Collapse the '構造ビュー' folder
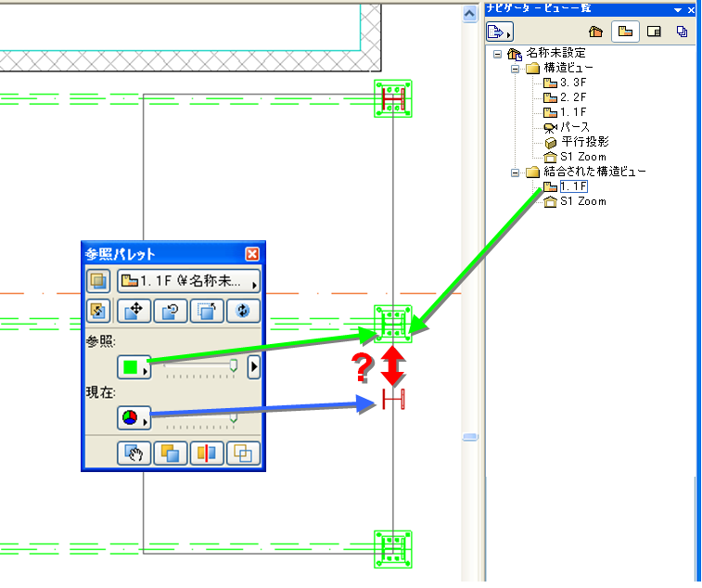Image resolution: width=702 pixels, height=588 pixels. click(x=515, y=69)
